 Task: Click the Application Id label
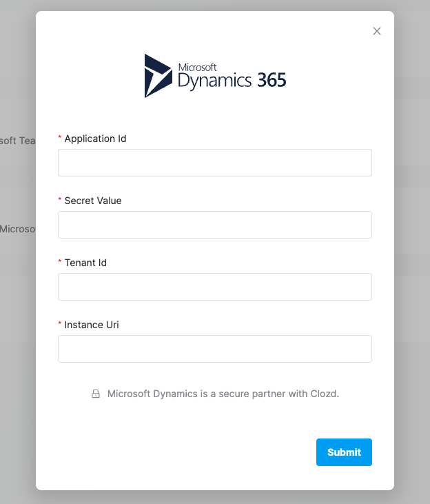click(96, 139)
